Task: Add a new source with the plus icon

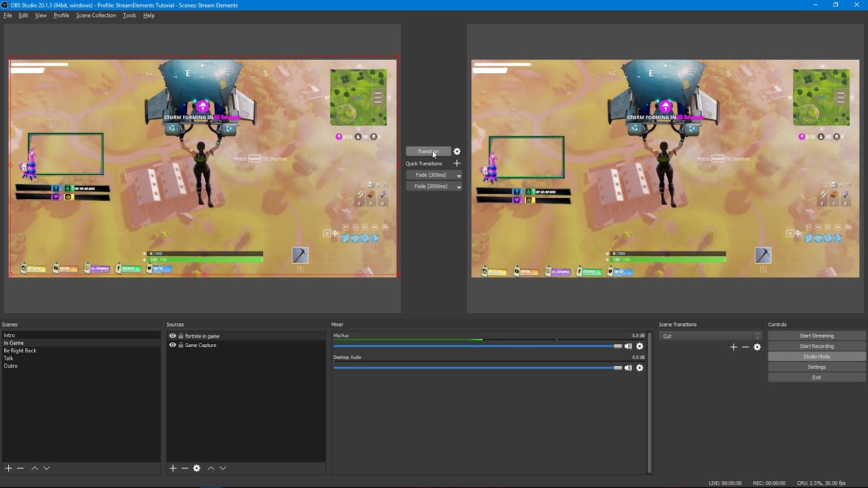Action: tap(173, 468)
